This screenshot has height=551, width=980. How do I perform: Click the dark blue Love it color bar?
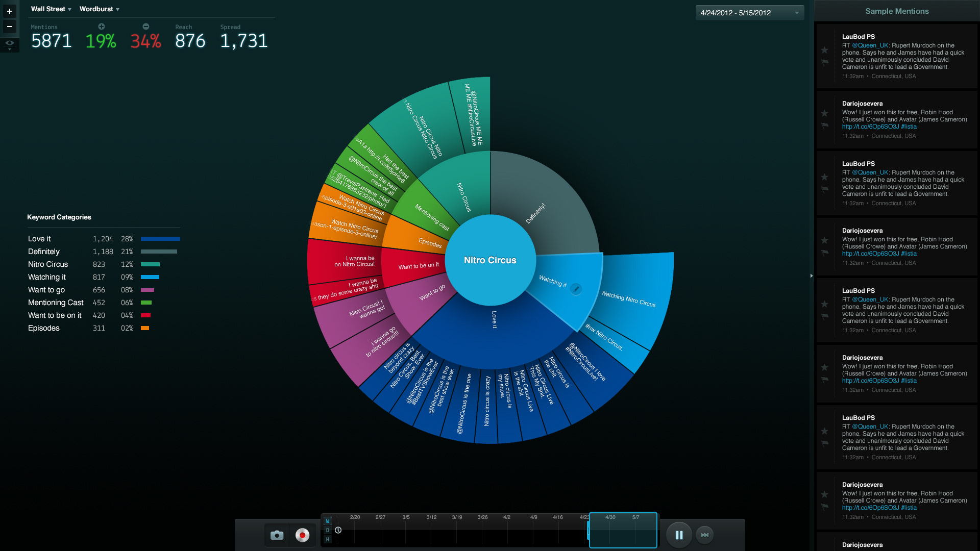pyautogui.click(x=160, y=239)
